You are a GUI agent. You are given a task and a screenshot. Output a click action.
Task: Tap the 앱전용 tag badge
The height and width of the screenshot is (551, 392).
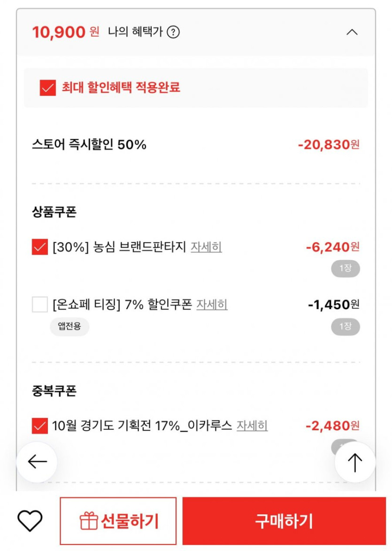click(69, 326)
